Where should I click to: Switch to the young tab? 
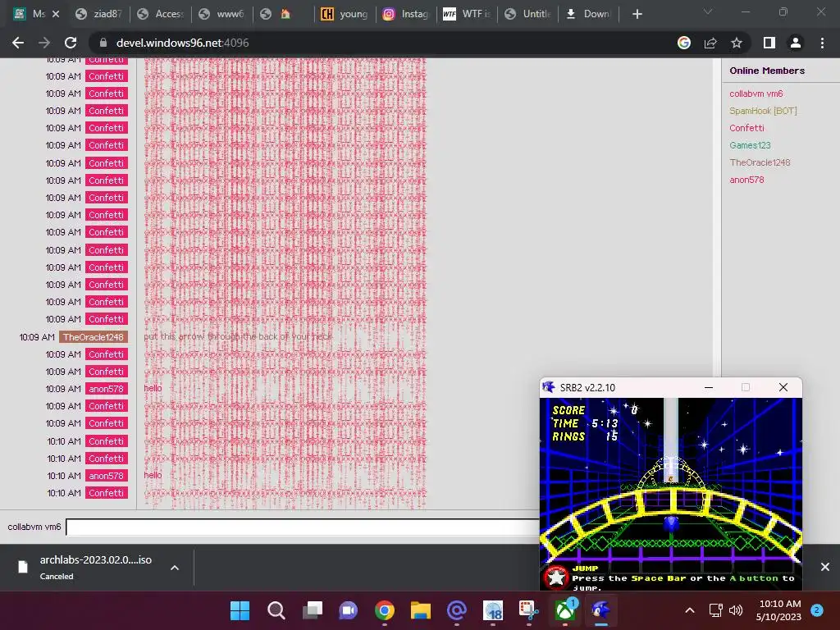point(345,14)
